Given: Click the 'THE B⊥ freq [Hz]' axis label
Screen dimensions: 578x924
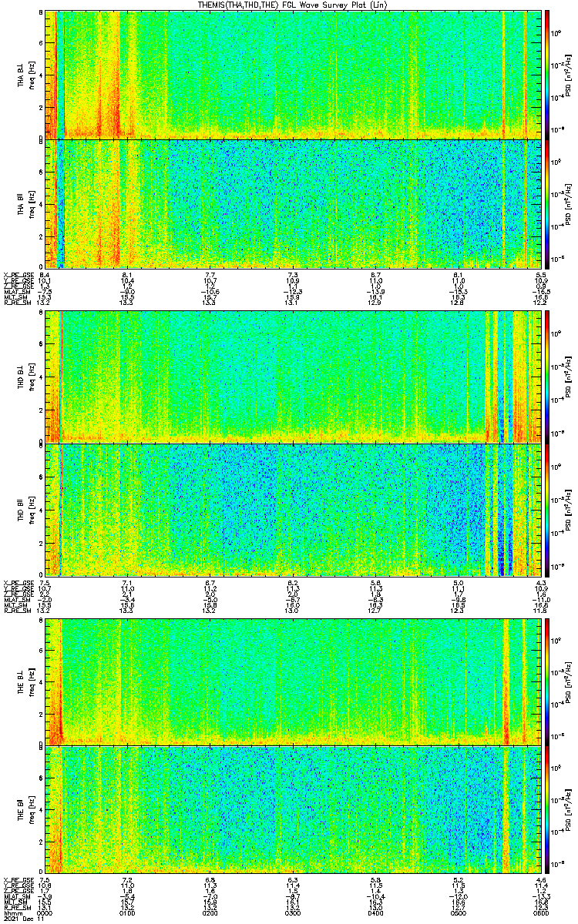Looking at the screenshot, I should point(25,681).
